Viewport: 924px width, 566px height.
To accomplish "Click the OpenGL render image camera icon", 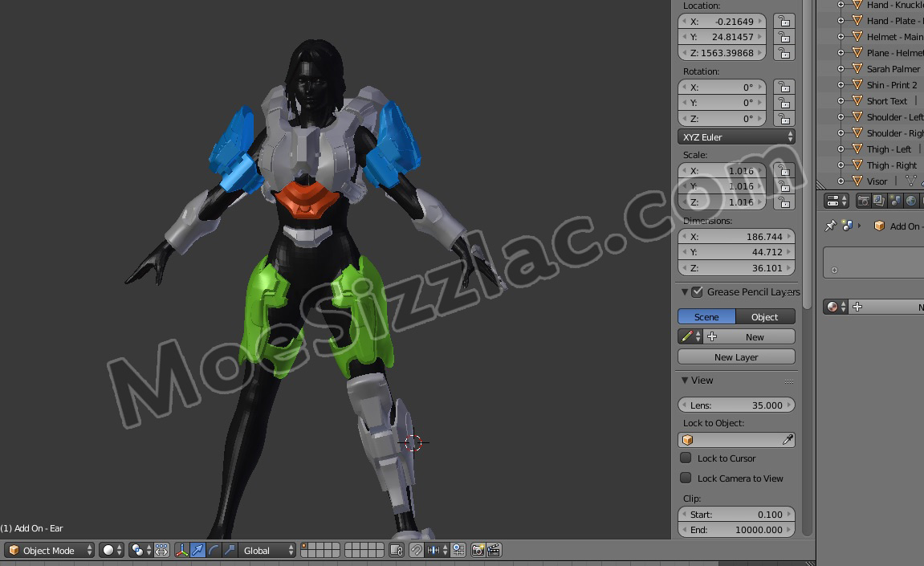I will pos(478,550).
